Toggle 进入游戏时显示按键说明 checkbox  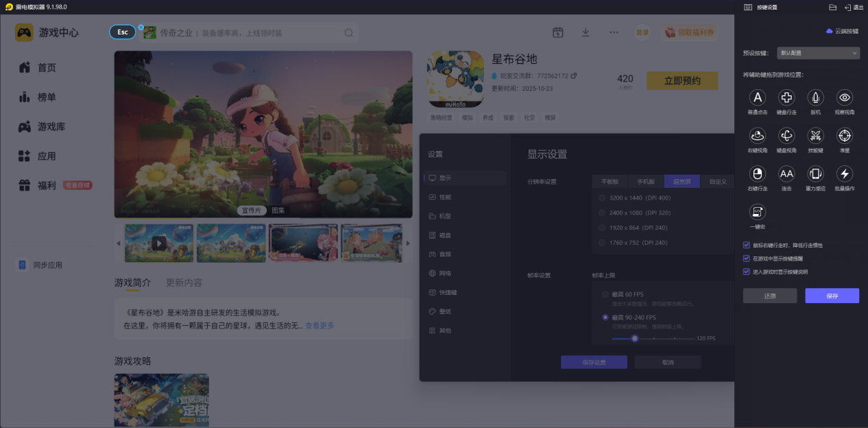click(x=747, y=272)
